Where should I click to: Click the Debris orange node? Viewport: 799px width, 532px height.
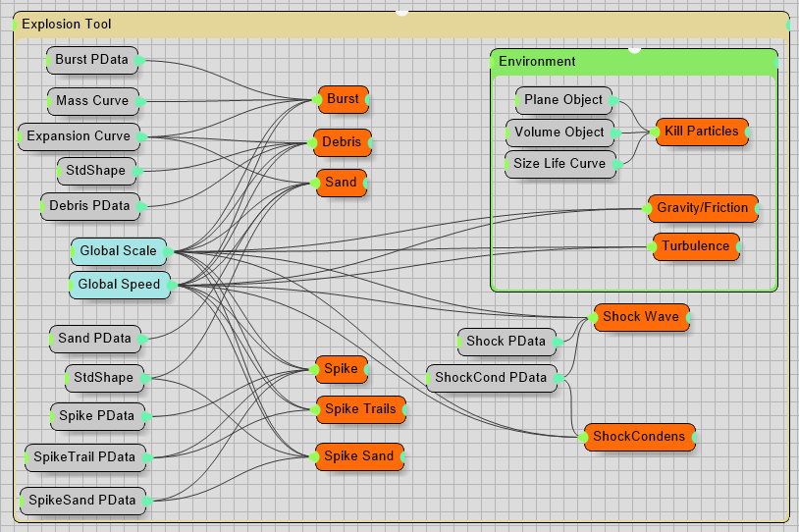tap(342, 142)
